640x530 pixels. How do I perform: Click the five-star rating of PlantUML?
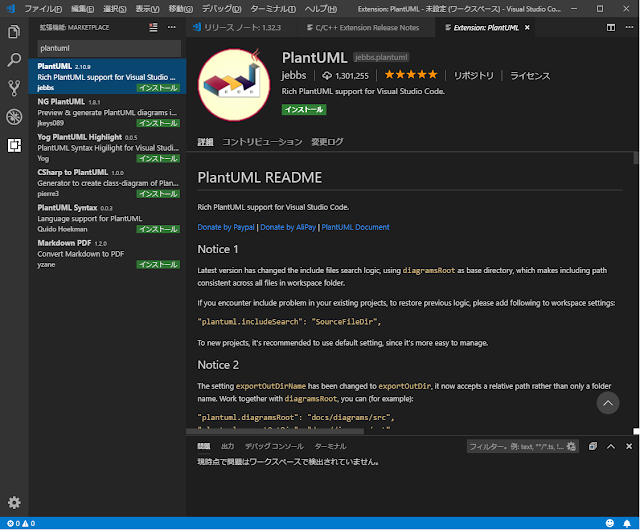[411, 75]
